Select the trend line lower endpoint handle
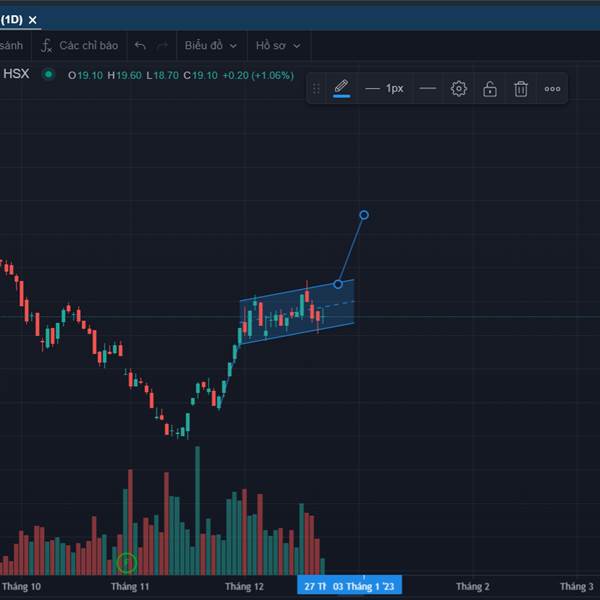The image size is (600, 600). [338, 284]
